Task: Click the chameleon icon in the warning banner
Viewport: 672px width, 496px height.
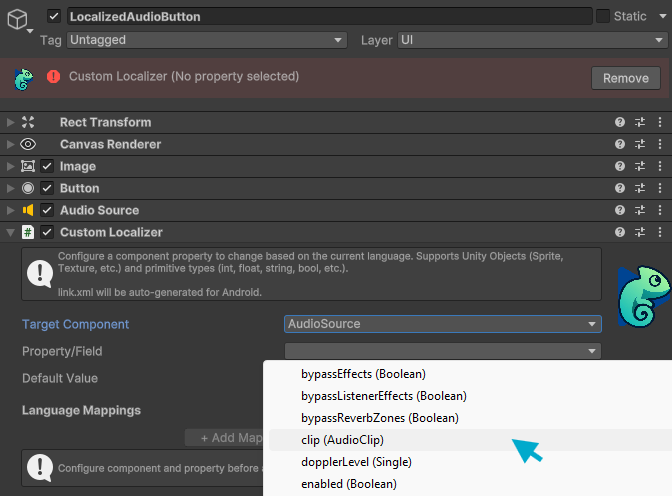Action: tap(24, 79)
